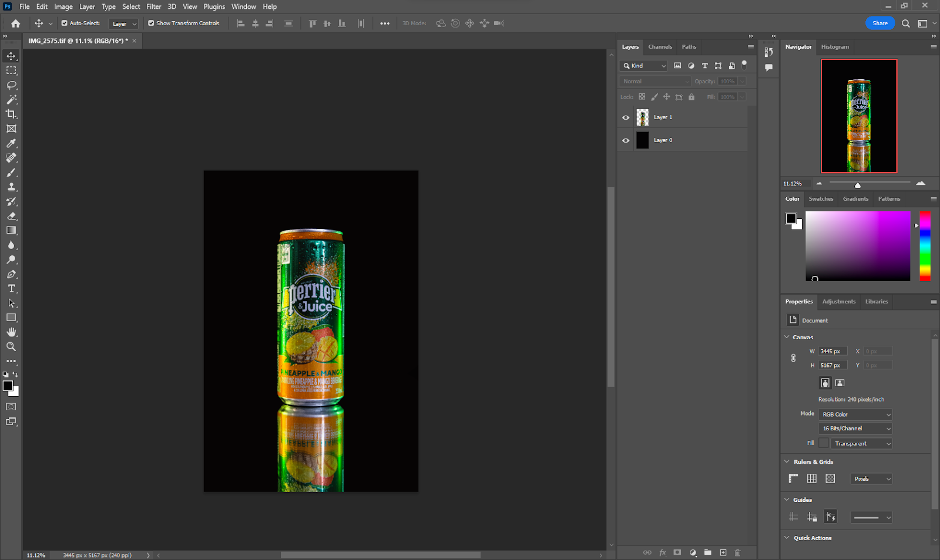Screen dimensions: 940x560
Task: Click the foreground color swatch in toolbar
Action: click(8, 386)
